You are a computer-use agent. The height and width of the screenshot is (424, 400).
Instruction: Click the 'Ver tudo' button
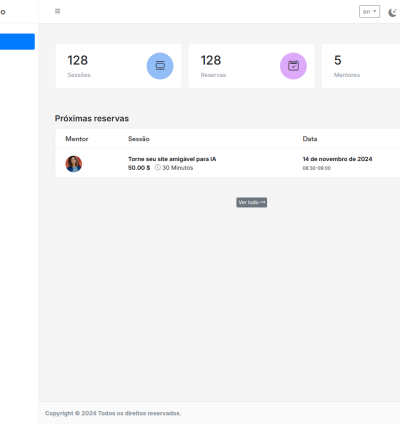(252, 202)
